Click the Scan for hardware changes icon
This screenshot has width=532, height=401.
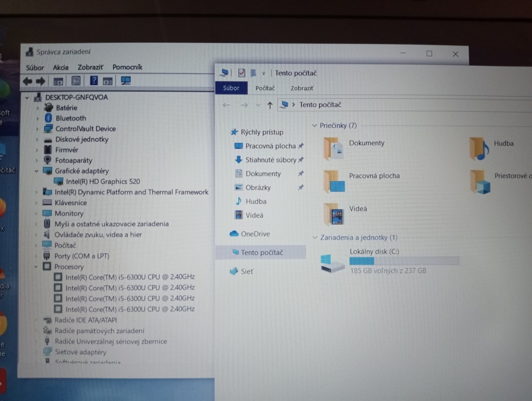125,80
